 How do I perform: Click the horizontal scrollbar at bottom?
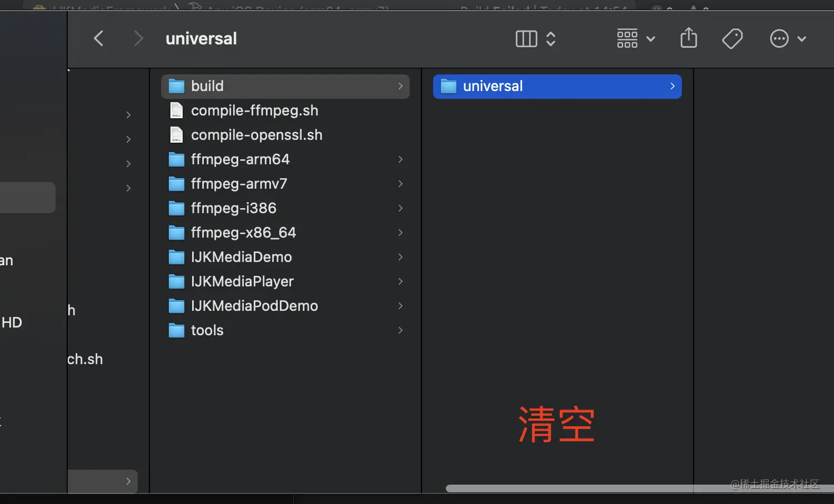point(640,488)
